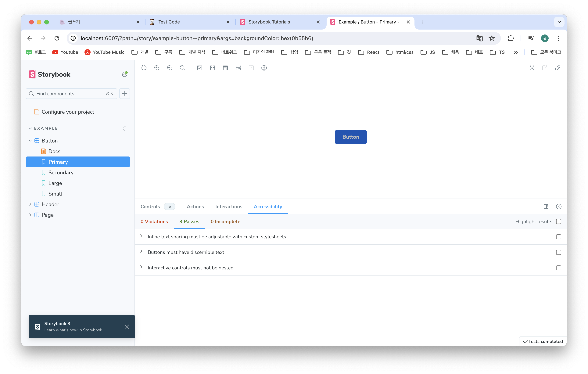Reload the browser page
588x374 pixels.
57,38
